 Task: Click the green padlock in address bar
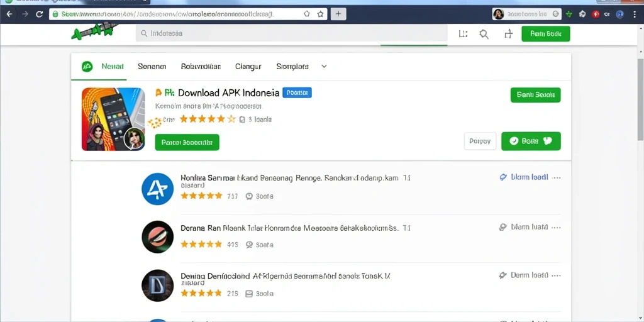(55, 14)
